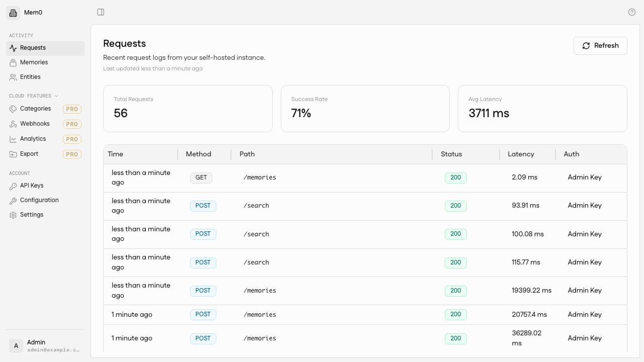Open the Analytics PRO feature
The image size is (644, 362).
pos(45,139)
